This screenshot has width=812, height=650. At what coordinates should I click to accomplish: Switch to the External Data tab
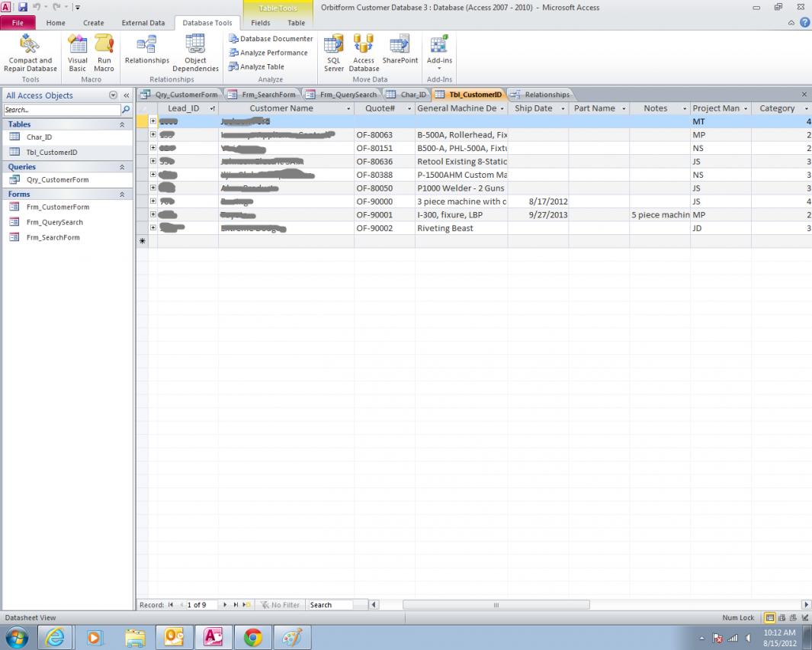coord(143,23)
